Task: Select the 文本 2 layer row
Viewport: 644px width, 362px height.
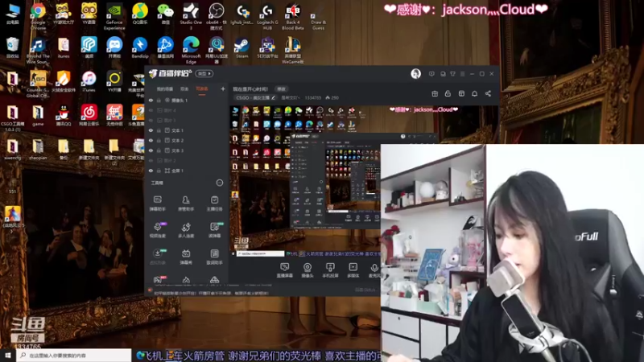Action: (187, 140)
